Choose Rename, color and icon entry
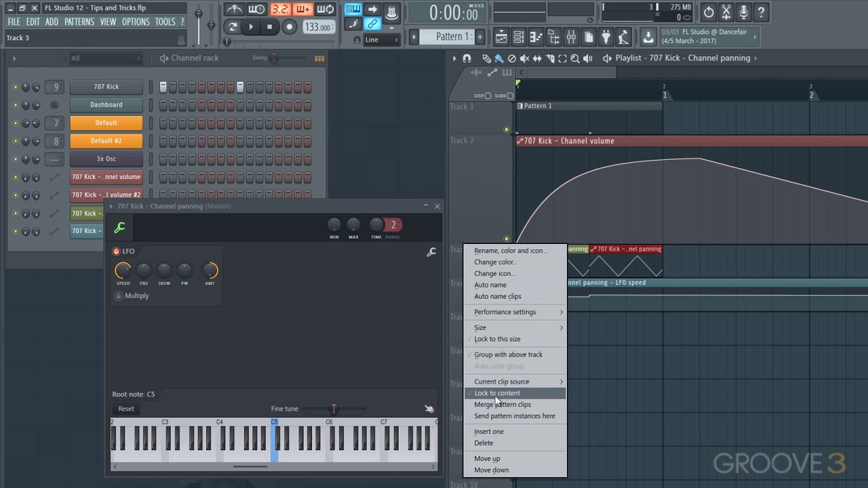The width and height of the screenshot is (868, 488). coord(515,251)
